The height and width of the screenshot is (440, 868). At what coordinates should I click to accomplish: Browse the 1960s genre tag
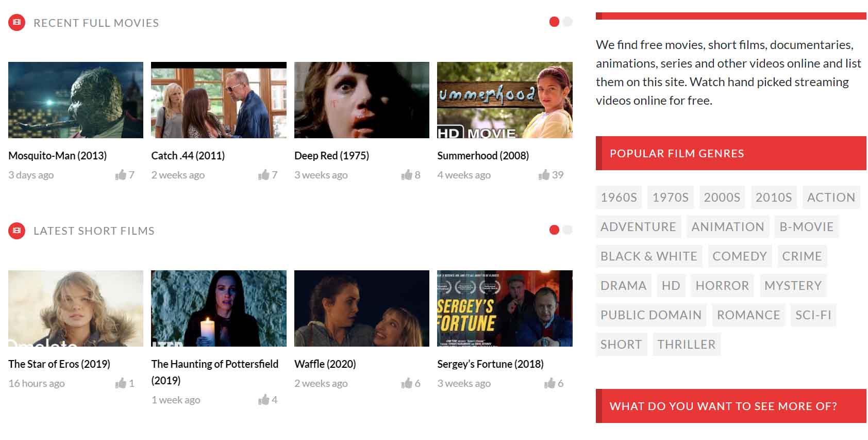[x=619, y=197]
